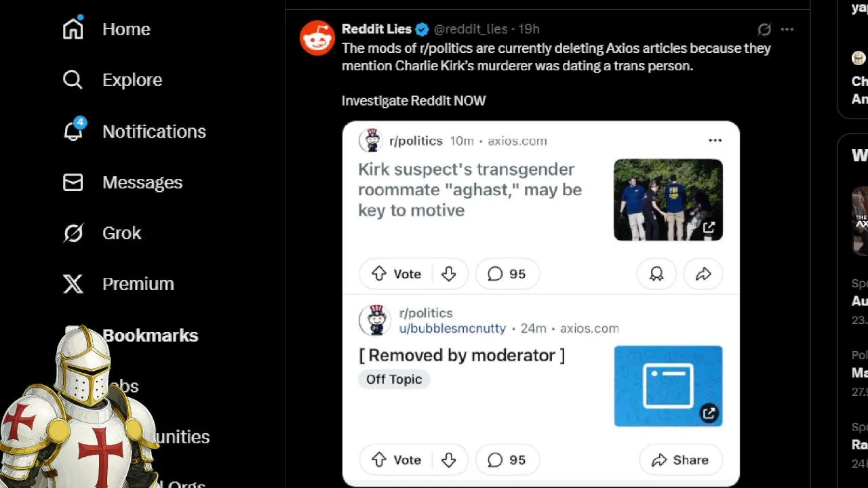Screen dimensions: 868x488
Task: Click the Explore magnifier icon
Action: click(x=73, y=80)
